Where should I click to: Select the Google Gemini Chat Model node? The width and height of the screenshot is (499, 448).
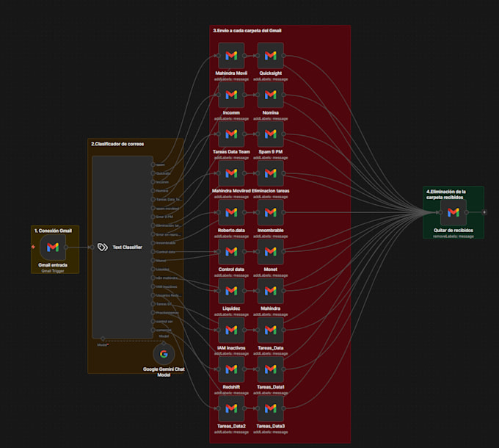click(x=164, y=354)
